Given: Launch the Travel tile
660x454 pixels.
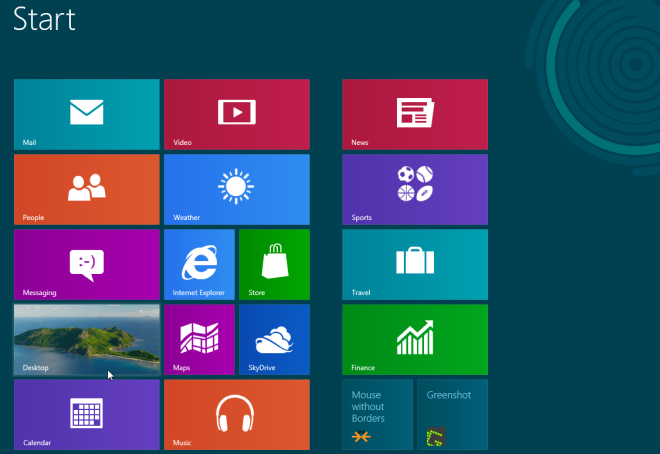Looking at the screenshot, I should click(415, 264).
